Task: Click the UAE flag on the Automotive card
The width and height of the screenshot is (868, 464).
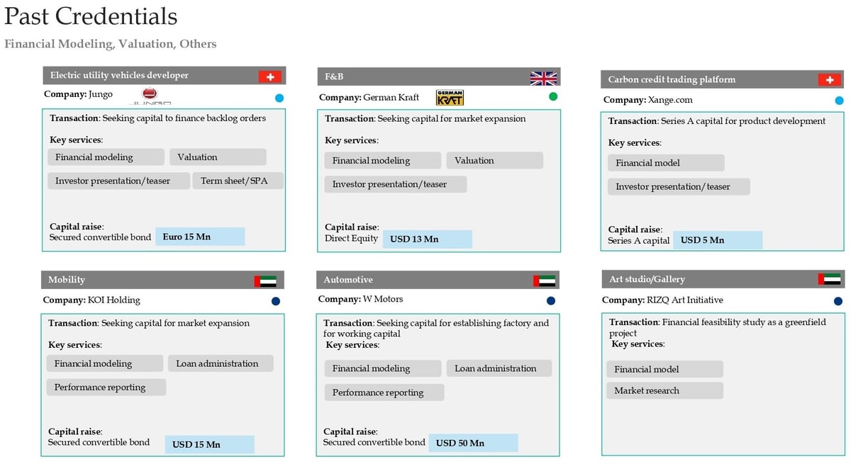Action: click(544, 281)
